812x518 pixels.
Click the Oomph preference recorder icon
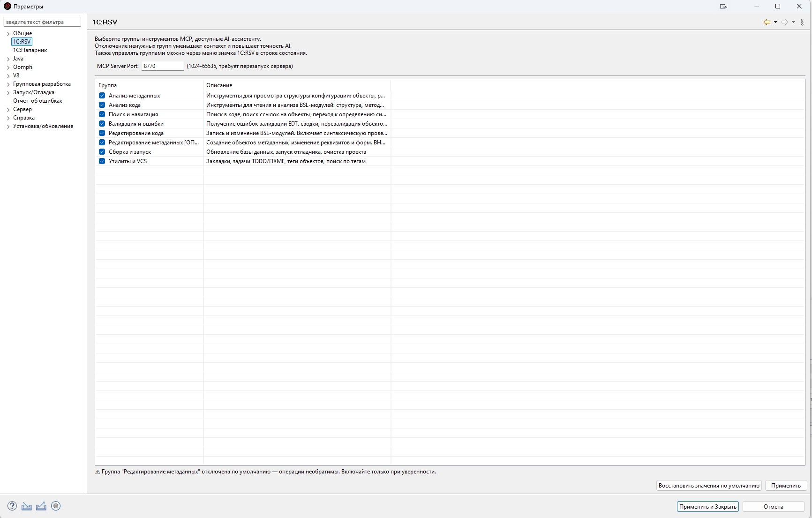pos(56,506)
